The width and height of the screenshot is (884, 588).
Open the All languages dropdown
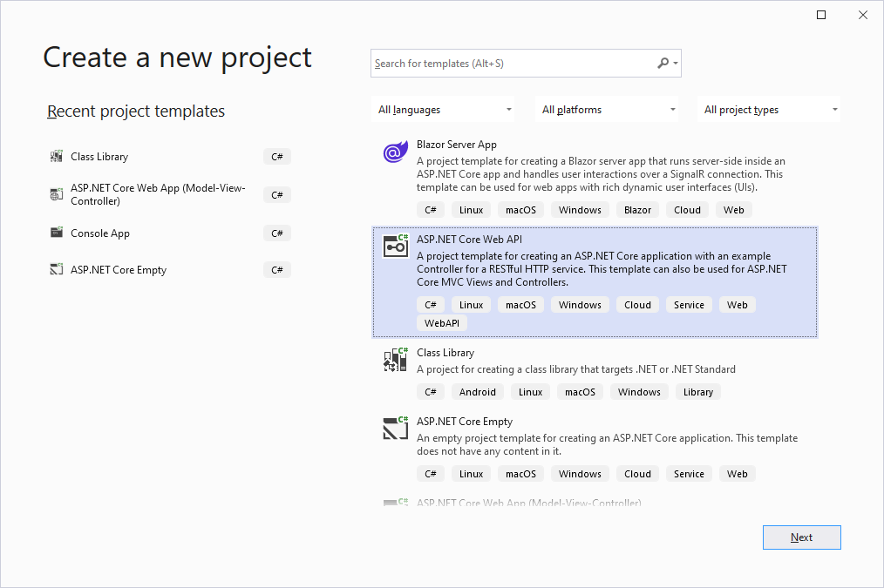coord(445,109)
